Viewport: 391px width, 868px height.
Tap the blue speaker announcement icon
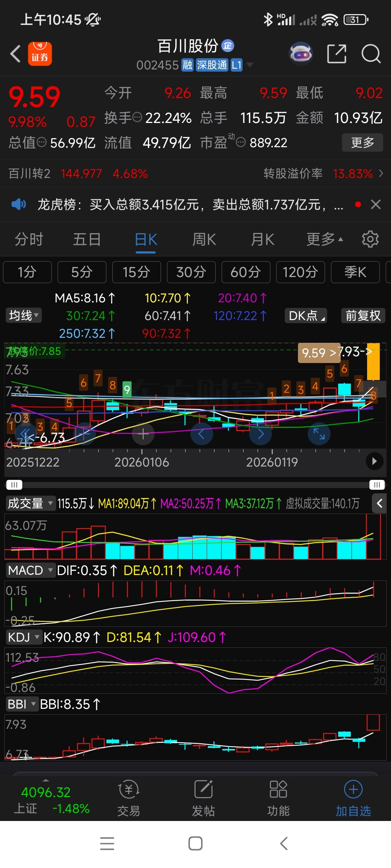click(x=18, y=205)
